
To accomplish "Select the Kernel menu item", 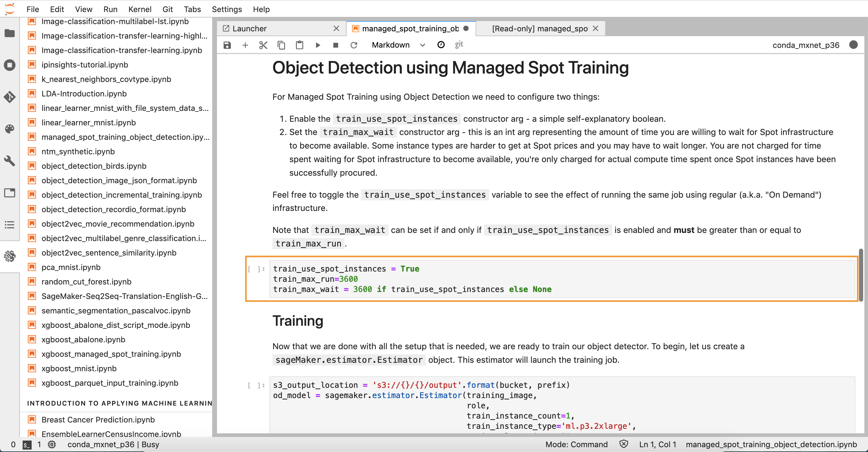I will tap(140, 9).
